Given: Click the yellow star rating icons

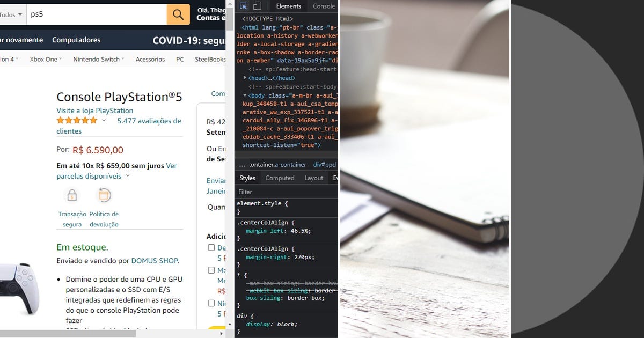Looking at the screenshot, I should 77,120.
